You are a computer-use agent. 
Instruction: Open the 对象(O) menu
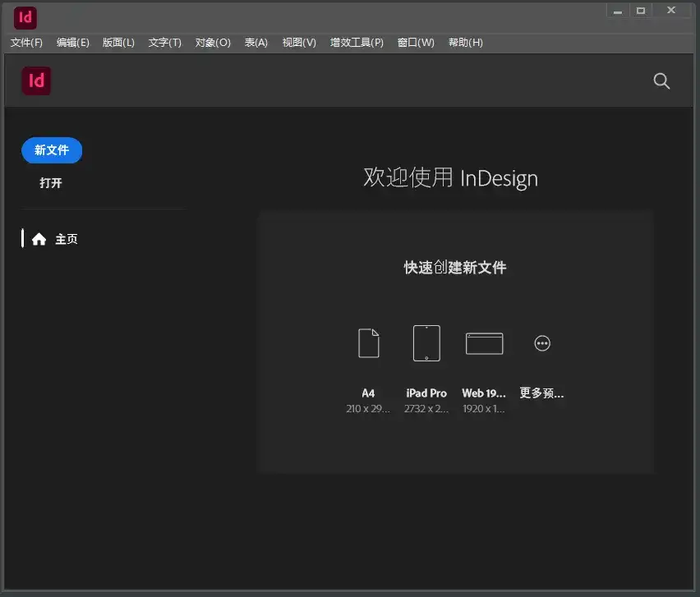(x=212, y=42)
